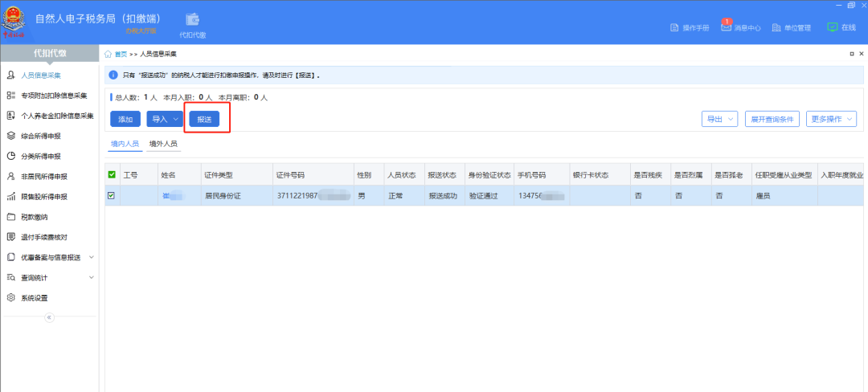
Task: Open the 操作手册 manual icon
Action: (674, 27)
